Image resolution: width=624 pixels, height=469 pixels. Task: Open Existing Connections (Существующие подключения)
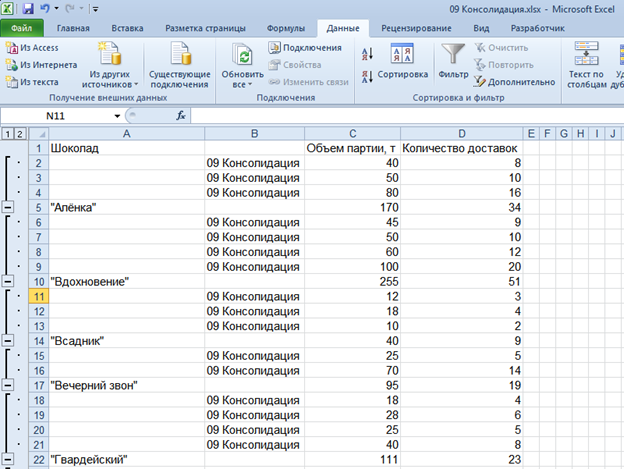pos(179,64)
